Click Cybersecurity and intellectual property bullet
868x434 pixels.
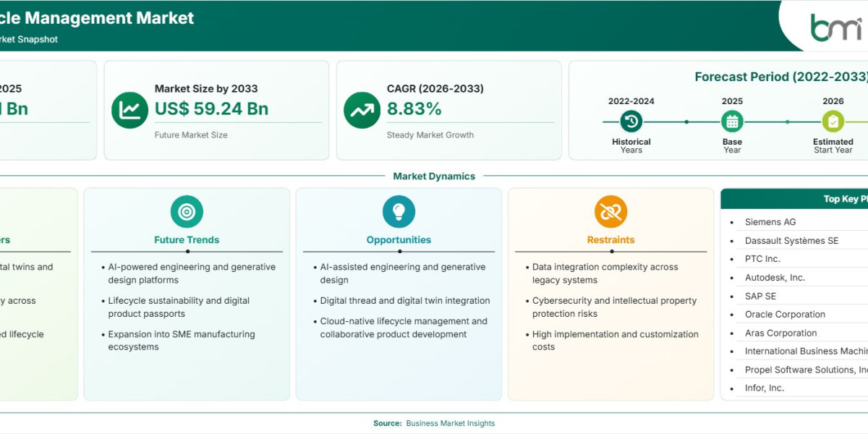[x=614, y=307]
